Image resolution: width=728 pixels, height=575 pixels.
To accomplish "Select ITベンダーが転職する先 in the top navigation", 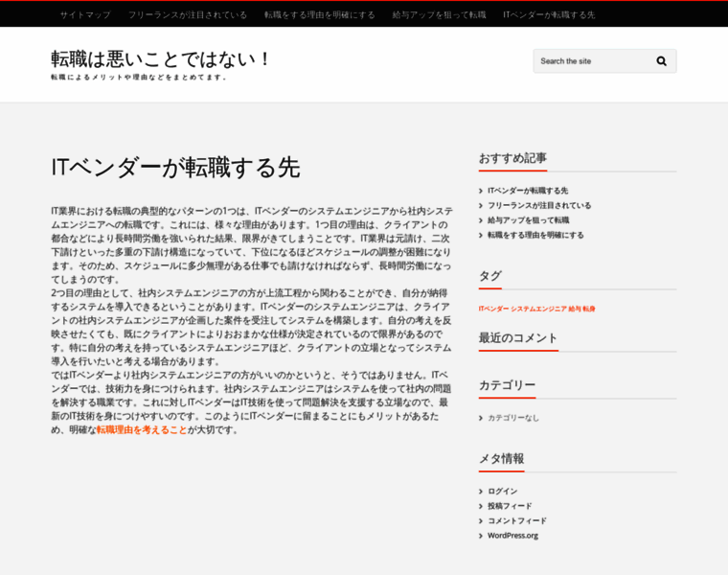I will coord(549,15).
